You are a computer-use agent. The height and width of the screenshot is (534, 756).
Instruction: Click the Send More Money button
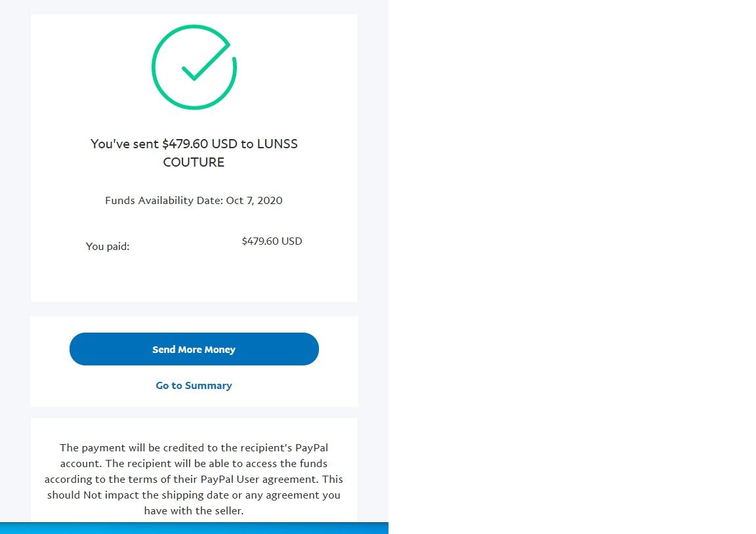click(194, 349)
